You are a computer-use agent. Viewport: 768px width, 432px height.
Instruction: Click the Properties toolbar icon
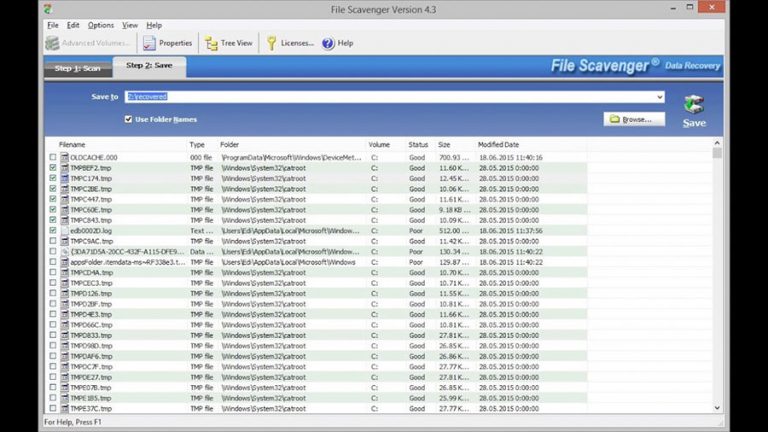149,43
